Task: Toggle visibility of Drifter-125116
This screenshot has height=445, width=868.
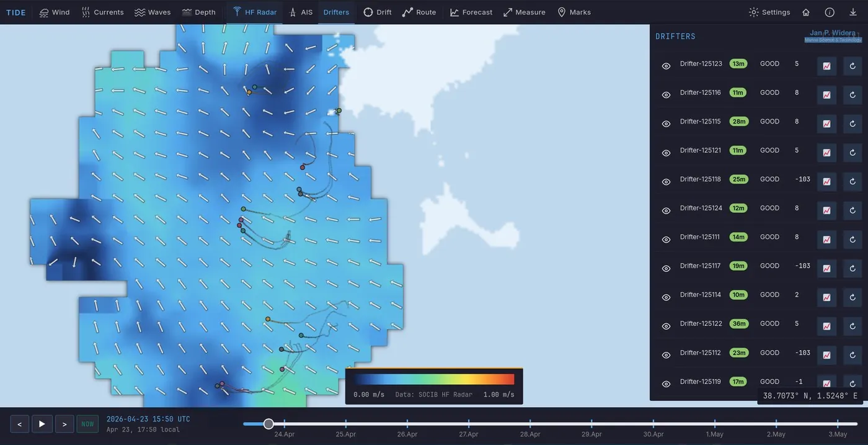Action: (666, 95)
